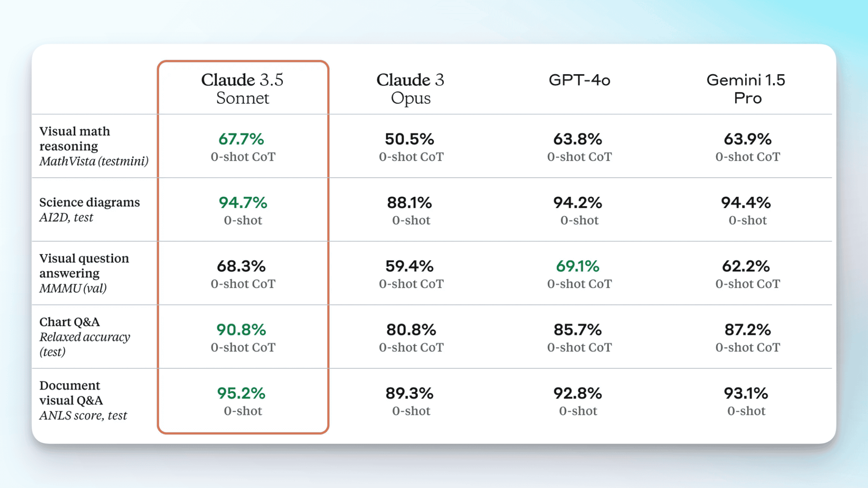
Task: Select Claude 3 Opus's 50.5% score
Action: [409, 139]
